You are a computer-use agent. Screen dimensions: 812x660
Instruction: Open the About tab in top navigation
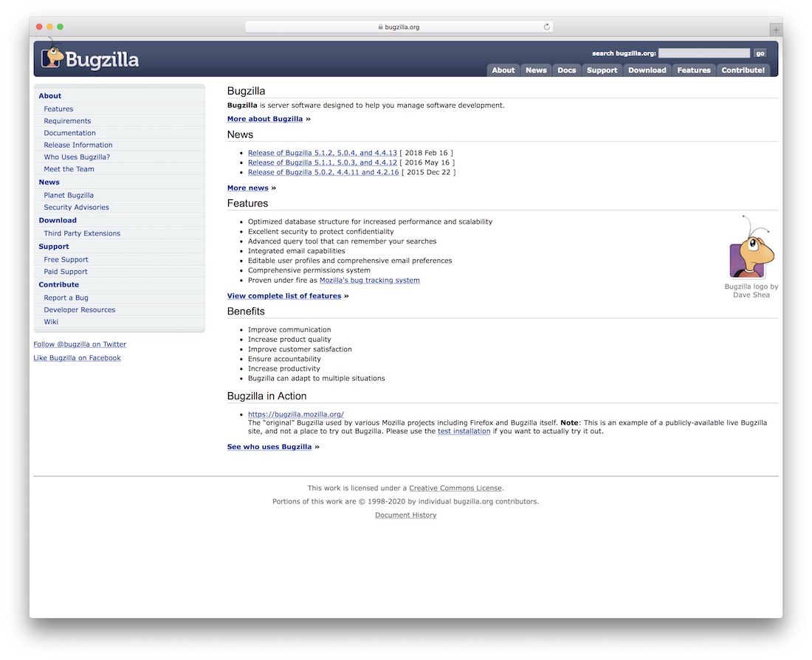click(503, 70)
